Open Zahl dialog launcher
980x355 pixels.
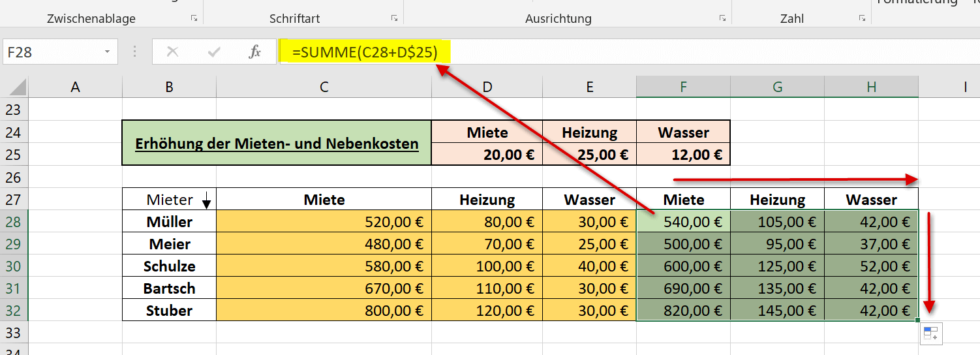(x=862, y=19)
